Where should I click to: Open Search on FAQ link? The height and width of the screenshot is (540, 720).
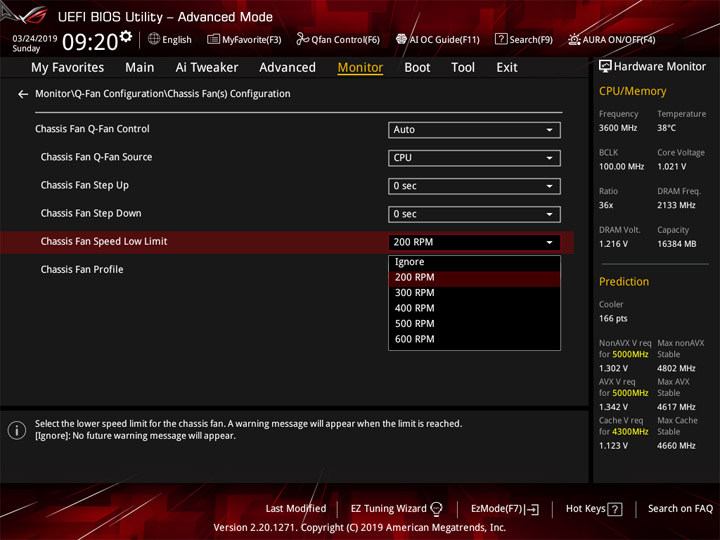tap(681, 509)
